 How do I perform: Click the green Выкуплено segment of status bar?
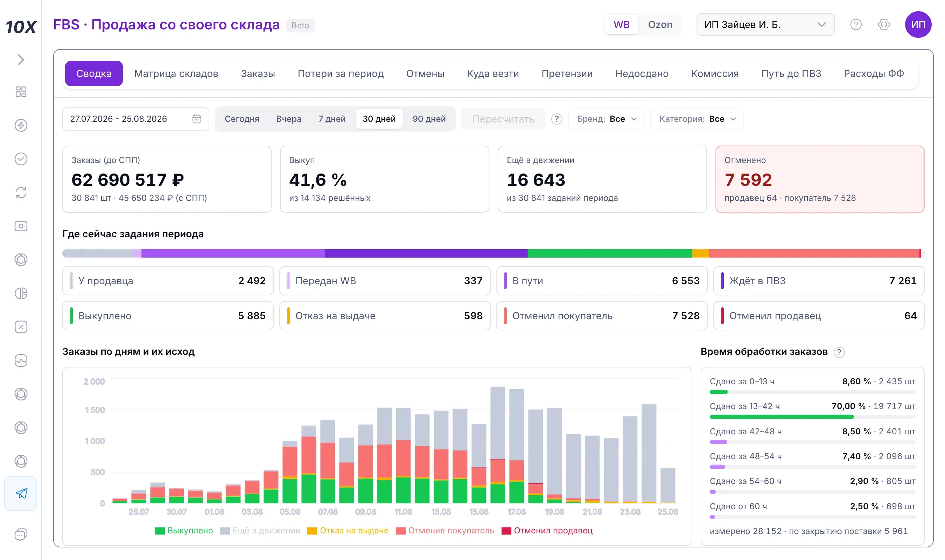tap(610, 253)
